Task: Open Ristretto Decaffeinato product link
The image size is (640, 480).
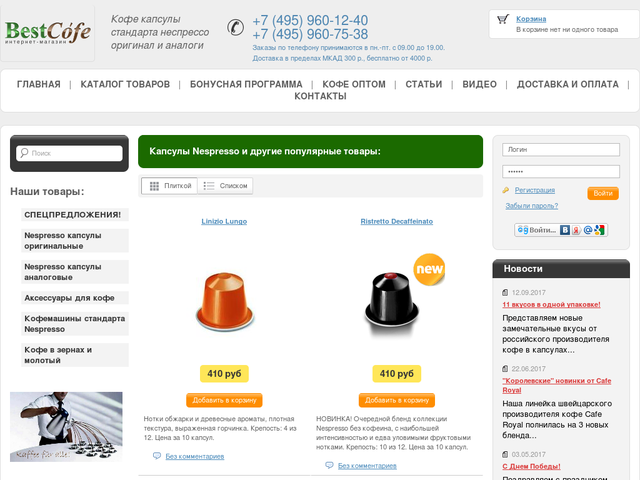Action: point(397,221)
